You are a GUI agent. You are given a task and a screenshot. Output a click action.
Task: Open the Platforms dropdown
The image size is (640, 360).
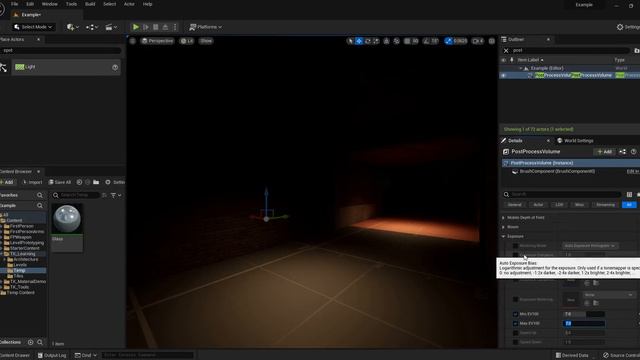(x=206, y=27)
